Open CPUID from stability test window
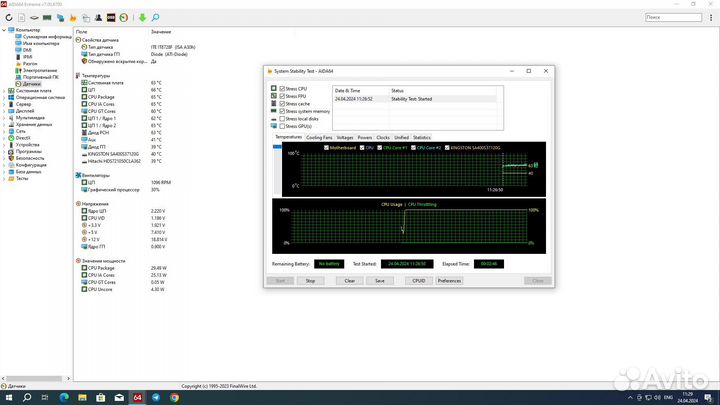 [x=419, y=281]
